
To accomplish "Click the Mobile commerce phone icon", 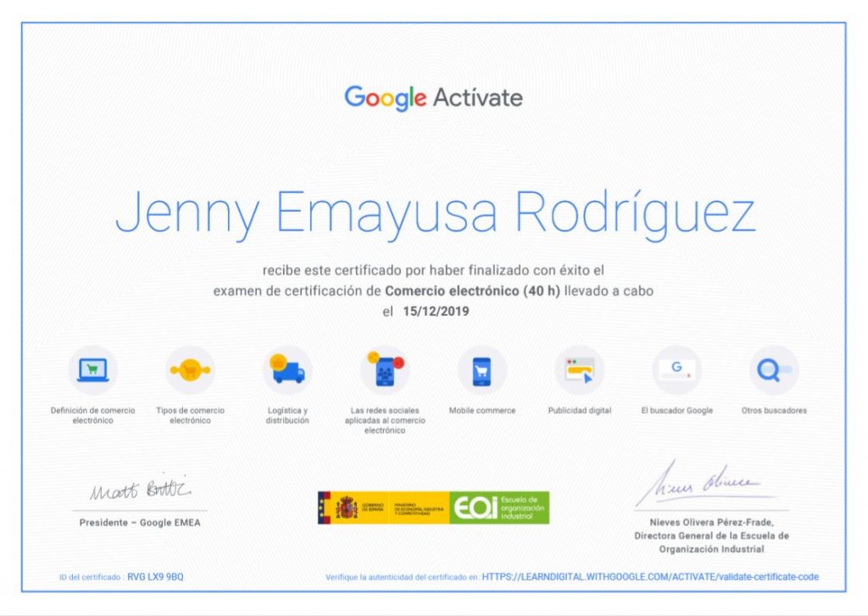I will pos(481,370).
